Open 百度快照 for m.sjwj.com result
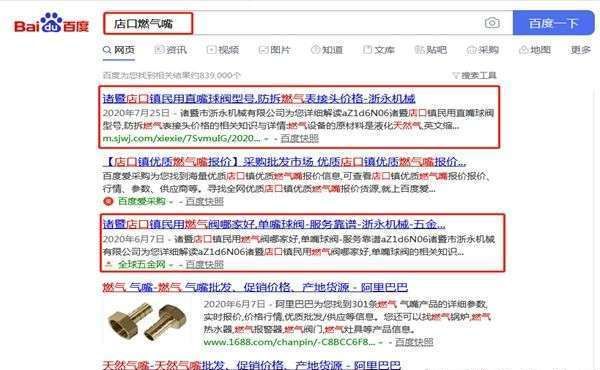 299,138
